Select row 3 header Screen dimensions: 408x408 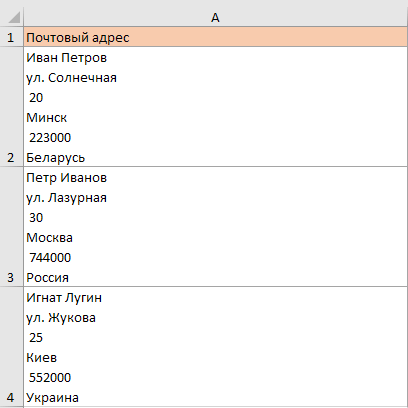click(x=11, y=227)
